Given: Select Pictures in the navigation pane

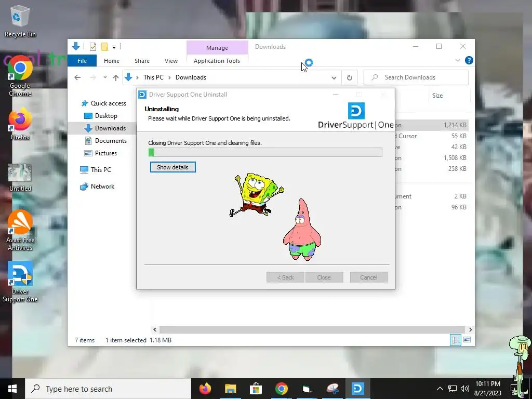Looking at the screenshot, I should coord(100,153).
